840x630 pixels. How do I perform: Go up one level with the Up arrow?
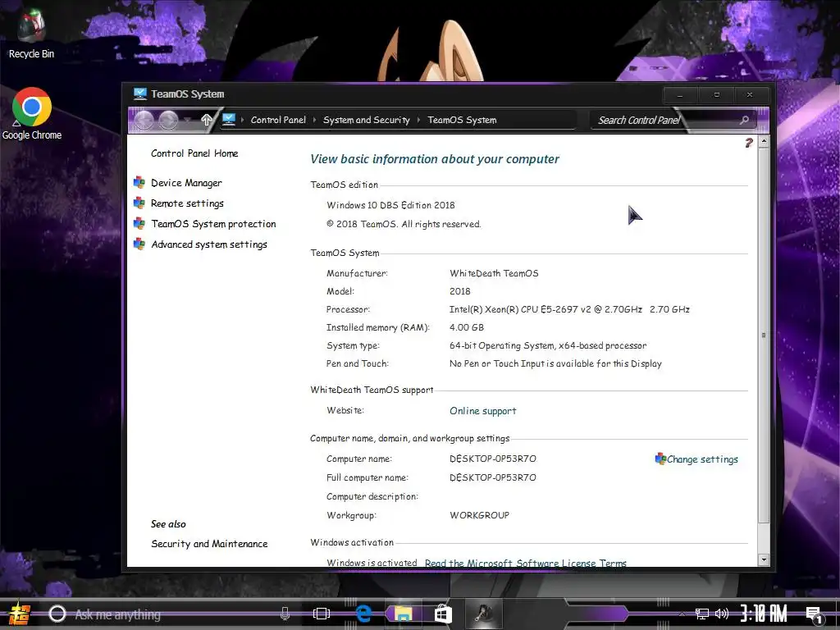point(206,120)
